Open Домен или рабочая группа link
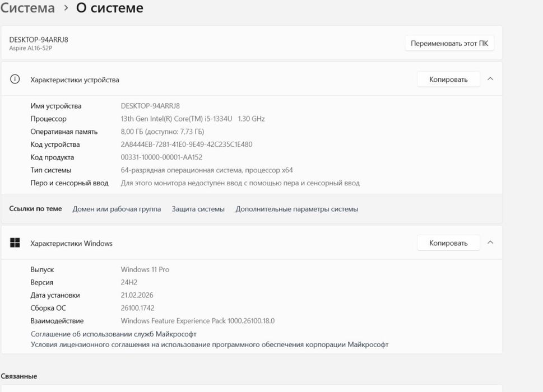The width and height of the screenshot is (543, 392). [x=117, y=209]
